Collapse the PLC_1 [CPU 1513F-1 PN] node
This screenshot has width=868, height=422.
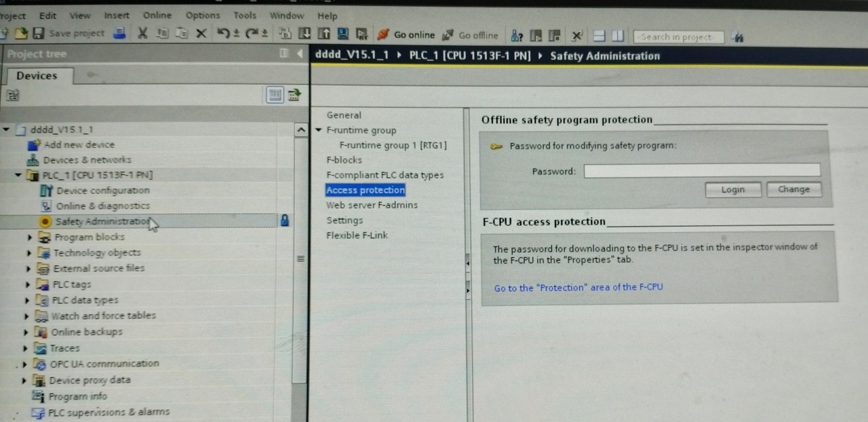coord(18,175)
